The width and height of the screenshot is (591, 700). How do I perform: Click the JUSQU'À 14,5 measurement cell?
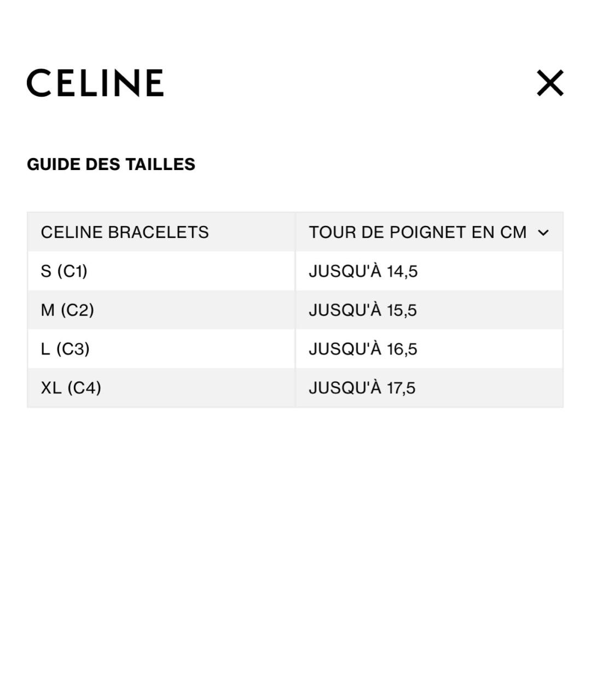[363, 271]
